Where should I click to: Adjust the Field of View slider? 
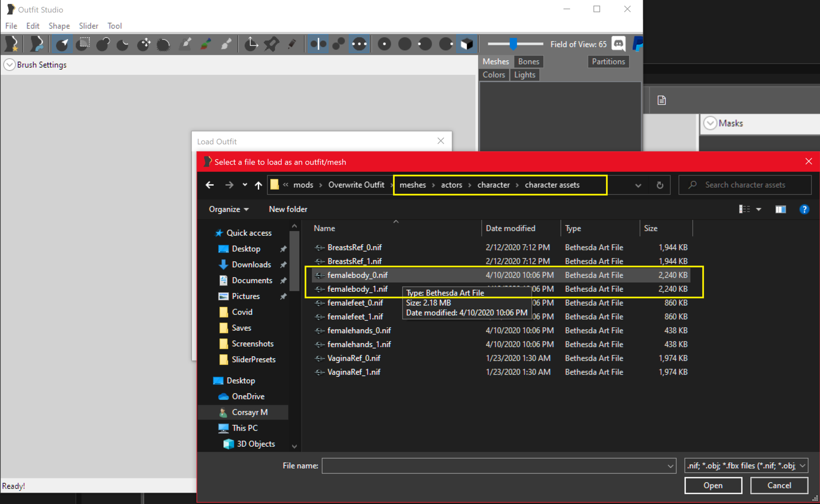point(515,44)
